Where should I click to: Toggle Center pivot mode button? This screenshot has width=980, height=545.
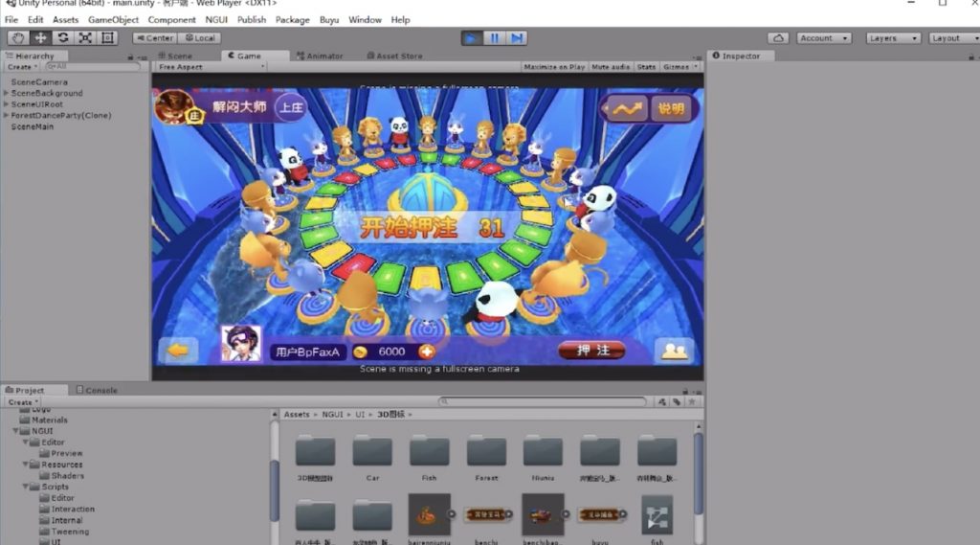click(154, 38)
